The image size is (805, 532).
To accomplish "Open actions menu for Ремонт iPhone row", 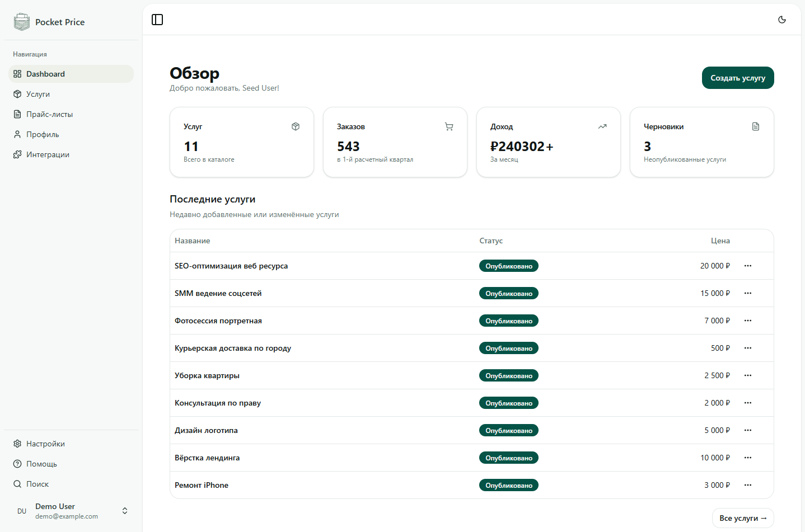I will click(748, 485).
